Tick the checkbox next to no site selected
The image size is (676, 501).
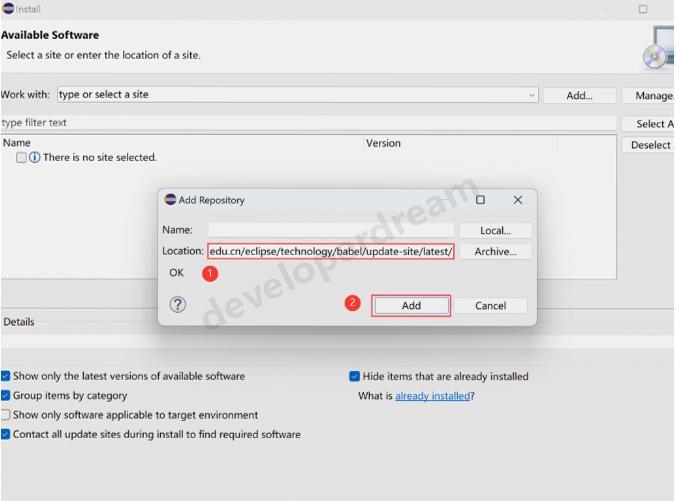click(21, 157)
